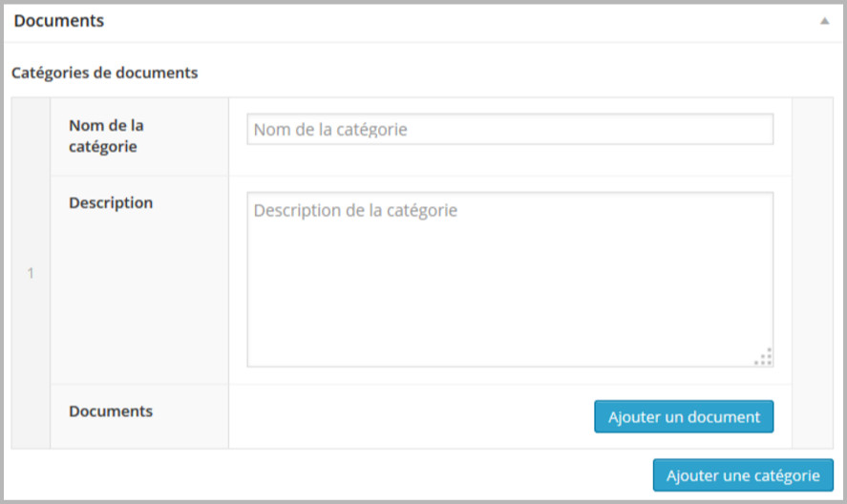Click the gray strip right of row 1
847x504 pixels.
pyautogui.click(x=813, y=273)
